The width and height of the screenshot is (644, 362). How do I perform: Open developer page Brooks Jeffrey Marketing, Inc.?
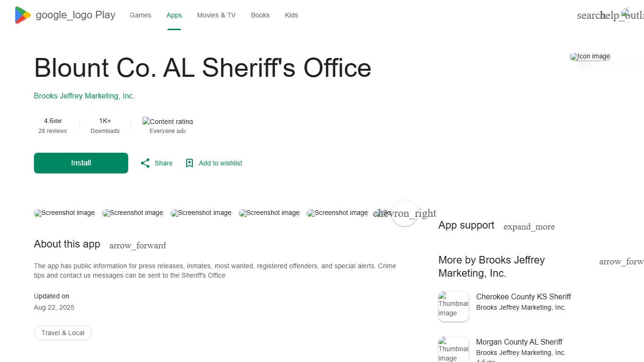[x=84, y=96]
